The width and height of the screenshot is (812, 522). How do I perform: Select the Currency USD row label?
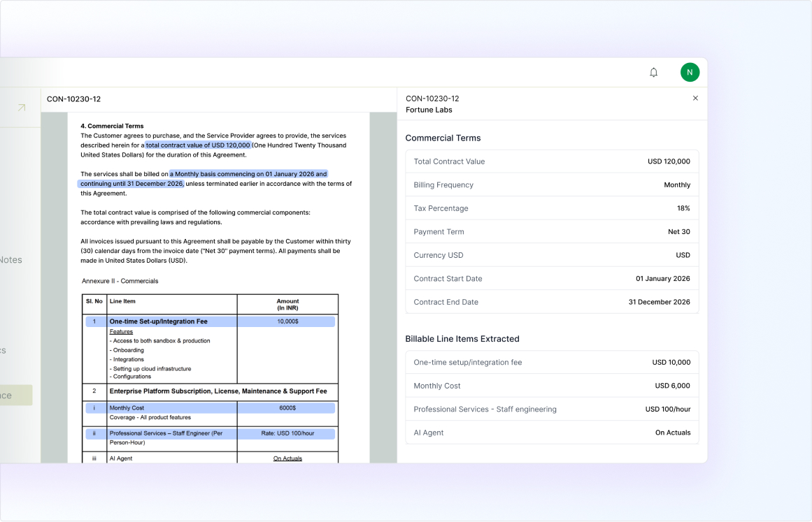pyautogui.click(x=438, y=255)
